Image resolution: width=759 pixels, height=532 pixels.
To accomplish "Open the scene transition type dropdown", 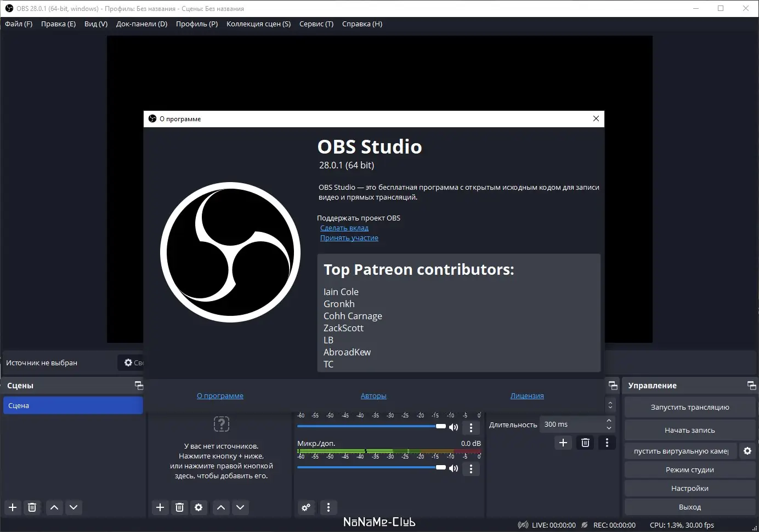I will click(610, 405).
